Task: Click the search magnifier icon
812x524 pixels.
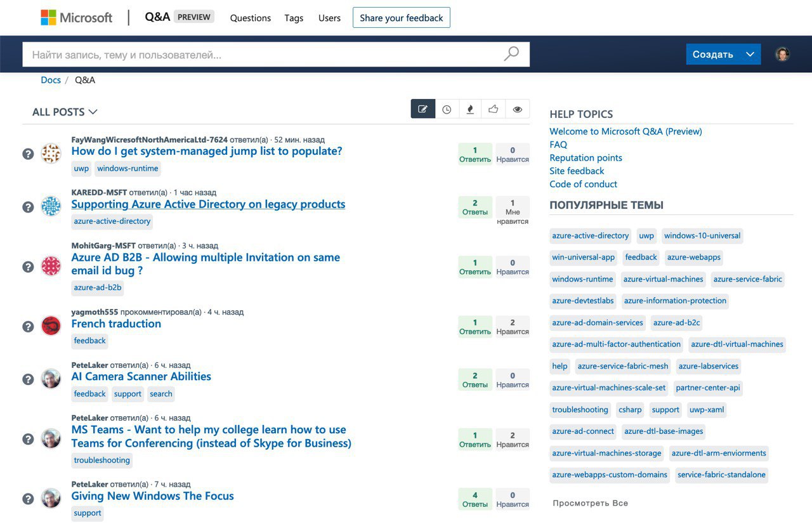Action: point(511,54)
